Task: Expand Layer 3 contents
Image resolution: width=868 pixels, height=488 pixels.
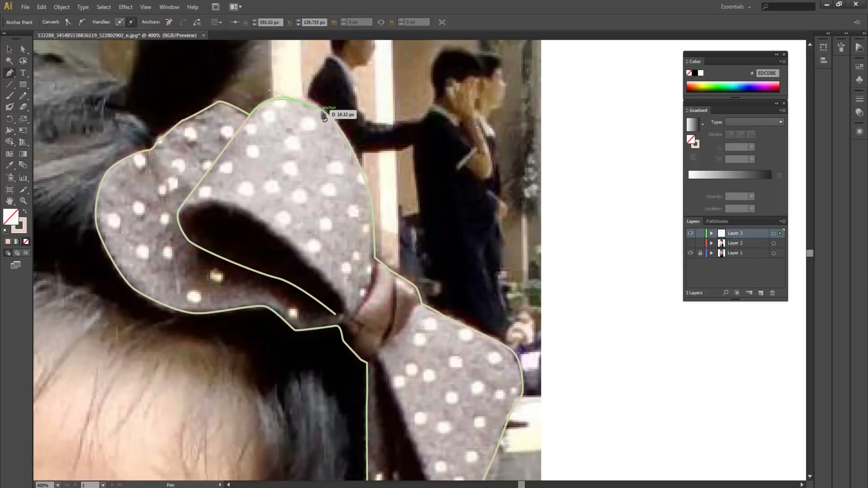Action: point(711,233)
